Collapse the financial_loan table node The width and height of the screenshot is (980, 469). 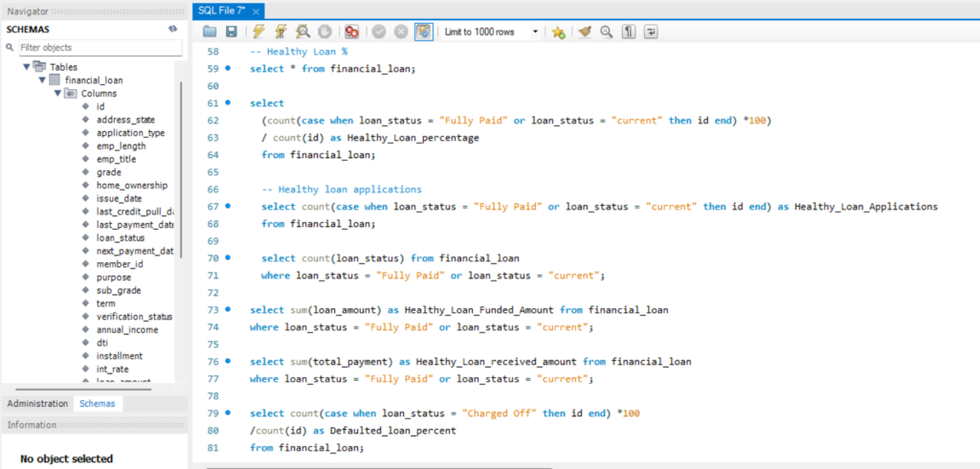coord(42,79)
